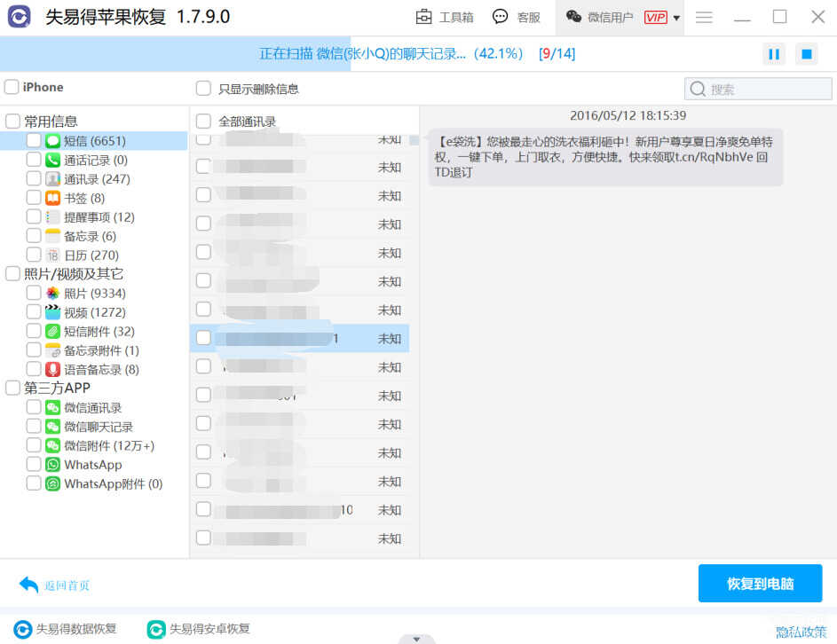Click 恢复到电脑 button
The width and height of the screenshot is (837, 644).
[x=760, y=583]
